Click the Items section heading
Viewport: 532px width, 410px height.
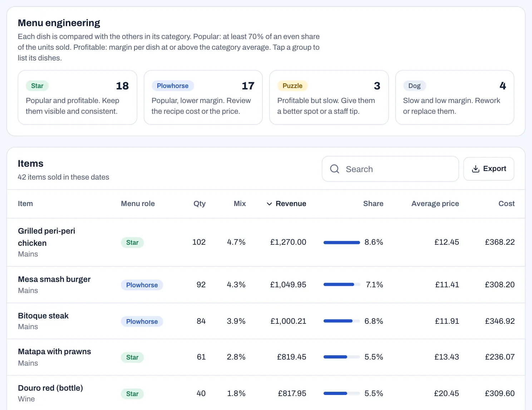[x=30, y=163]
